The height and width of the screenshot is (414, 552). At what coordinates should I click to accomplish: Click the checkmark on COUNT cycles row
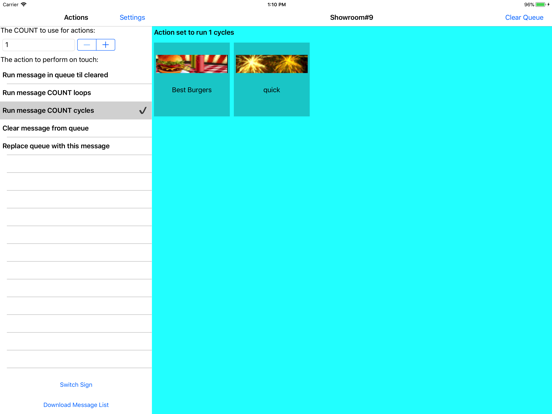click(143, 111)
